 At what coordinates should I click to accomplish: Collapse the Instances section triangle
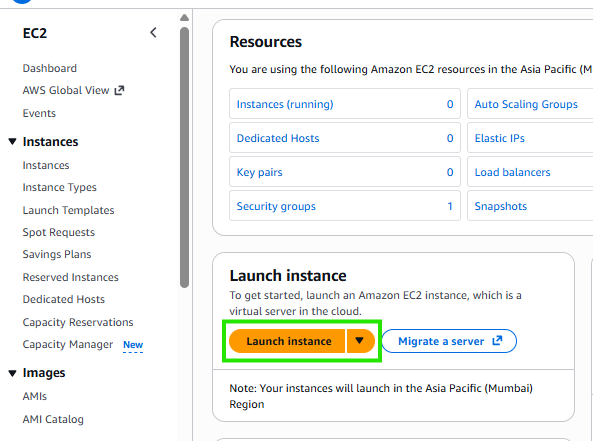[x=12, y=141]
